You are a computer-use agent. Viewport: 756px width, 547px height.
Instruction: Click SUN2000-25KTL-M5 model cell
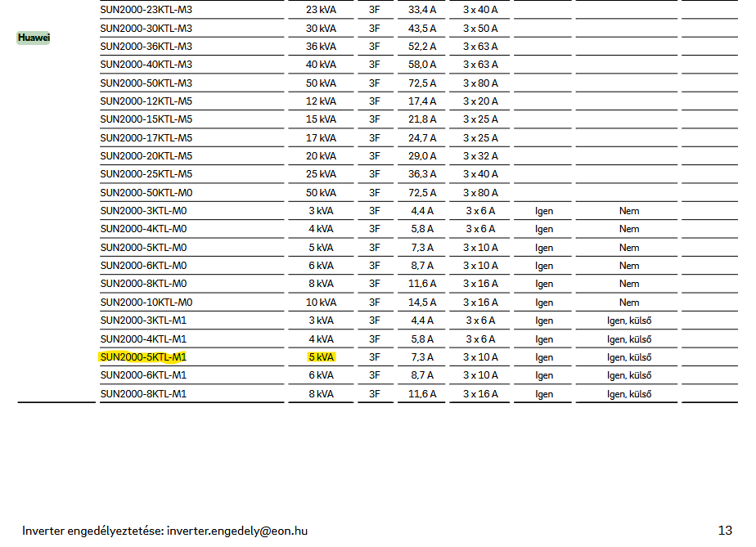click(146, 174)
